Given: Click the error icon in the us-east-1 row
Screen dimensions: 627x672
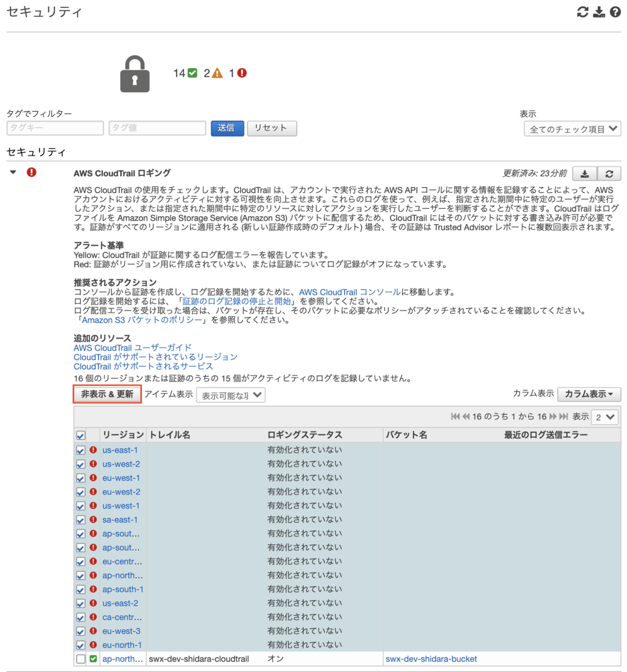Looking at the screenshot, I should coord(93,450).
